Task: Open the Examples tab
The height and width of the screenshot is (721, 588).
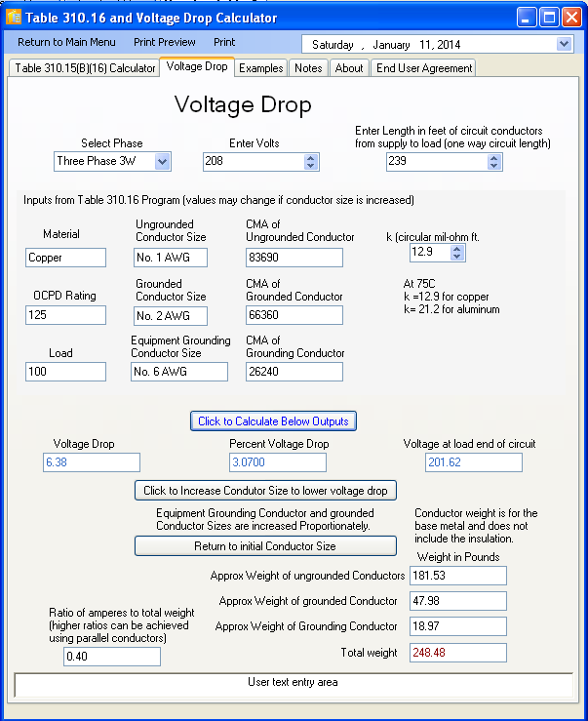Action: point(260,68)
